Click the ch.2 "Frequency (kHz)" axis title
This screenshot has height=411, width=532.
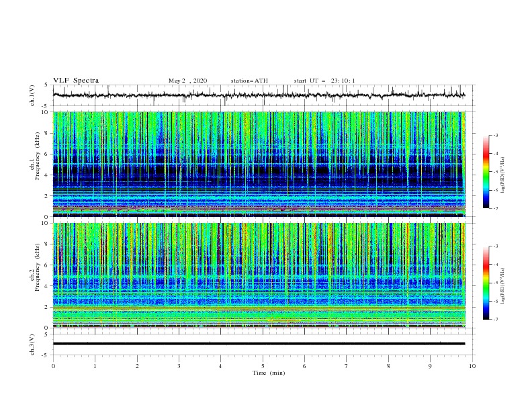(x=37, y=267)
